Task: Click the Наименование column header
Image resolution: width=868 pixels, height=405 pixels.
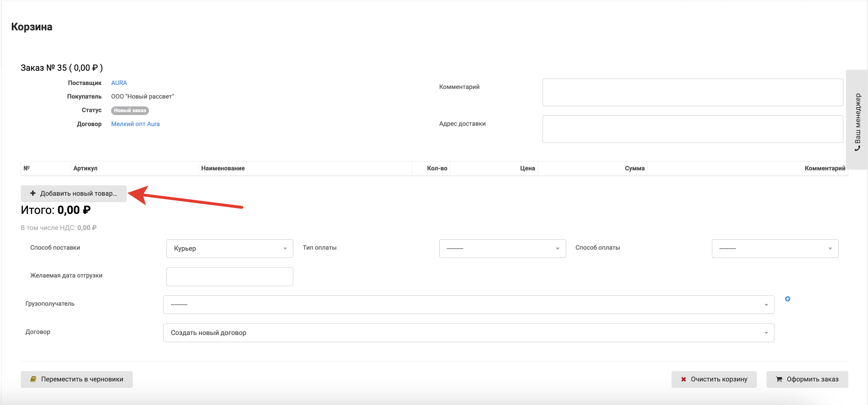Action: pos(223,168)
